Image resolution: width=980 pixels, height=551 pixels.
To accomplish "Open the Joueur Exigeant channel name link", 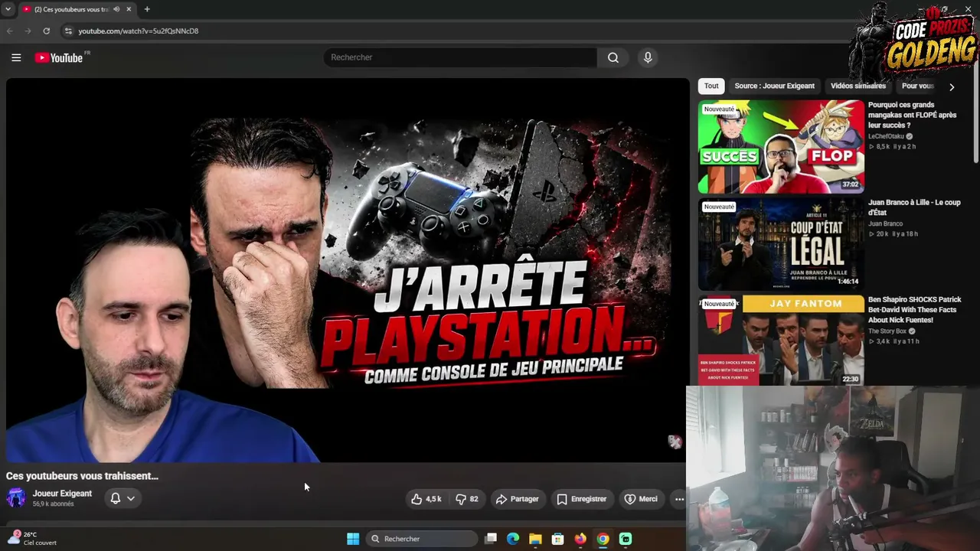I will (x=62, y=494).
